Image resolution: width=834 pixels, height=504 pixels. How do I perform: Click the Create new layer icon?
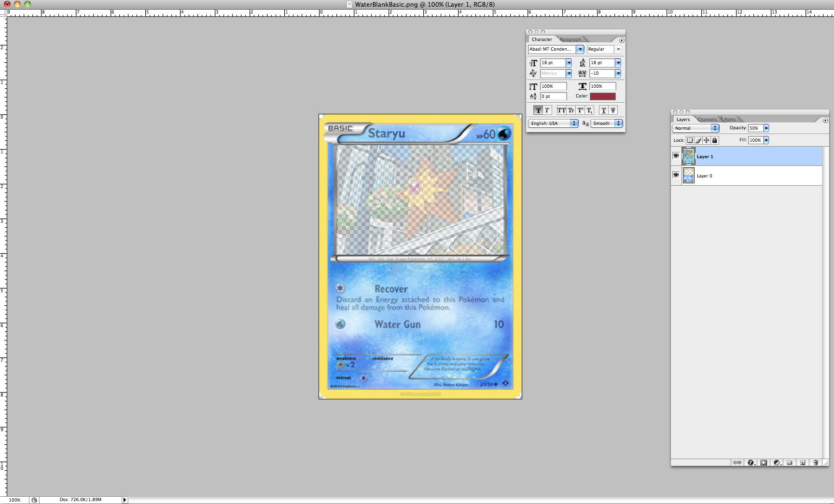(803, 462)
